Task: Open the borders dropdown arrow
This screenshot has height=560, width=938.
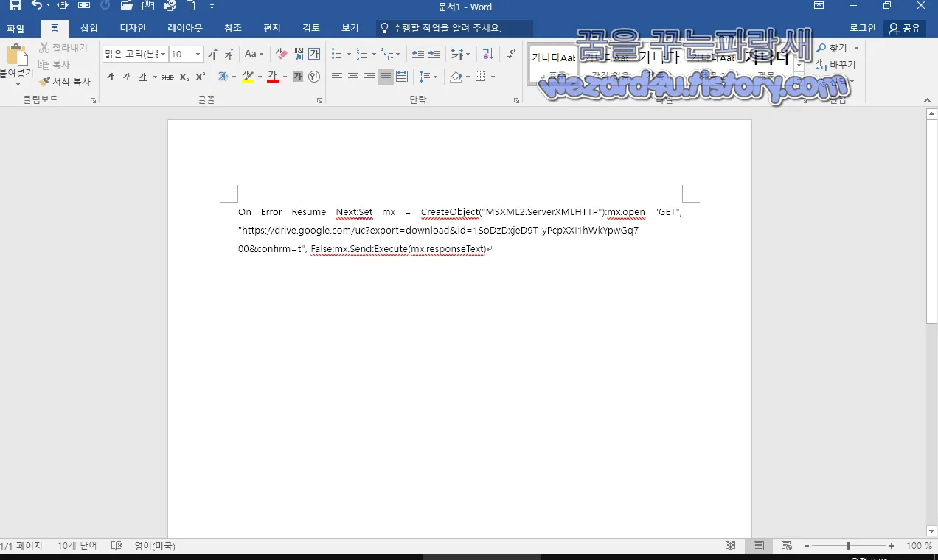Action: 493,77
